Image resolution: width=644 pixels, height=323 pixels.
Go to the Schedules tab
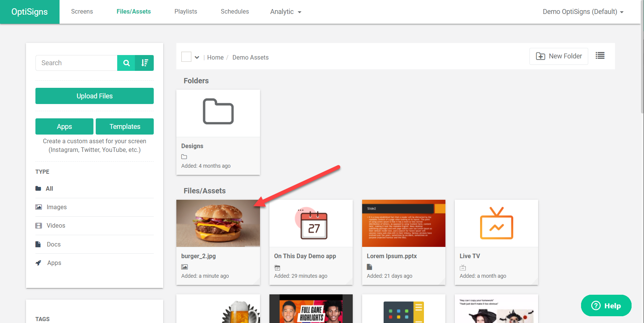coord(235,12)
